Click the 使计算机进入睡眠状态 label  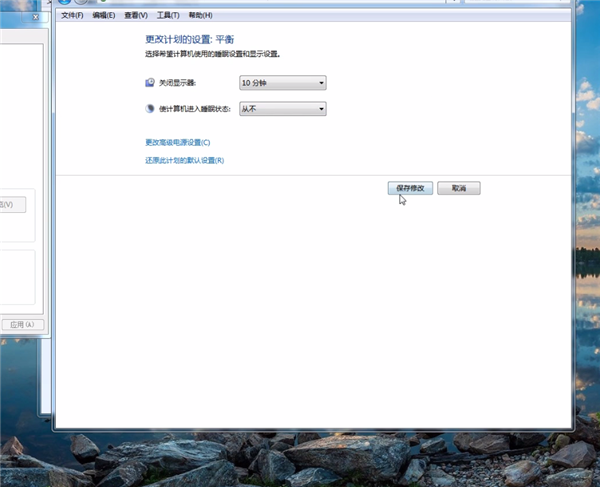(195, 109)
